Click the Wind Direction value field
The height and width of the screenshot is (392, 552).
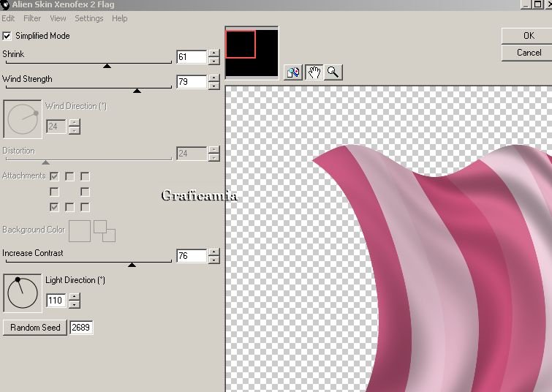[56, 127]
